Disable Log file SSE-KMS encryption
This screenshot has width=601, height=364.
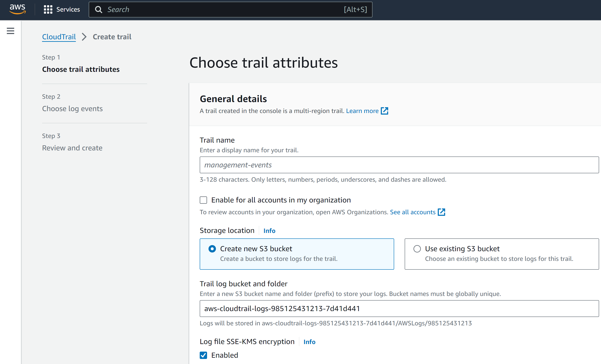(203, 355)
